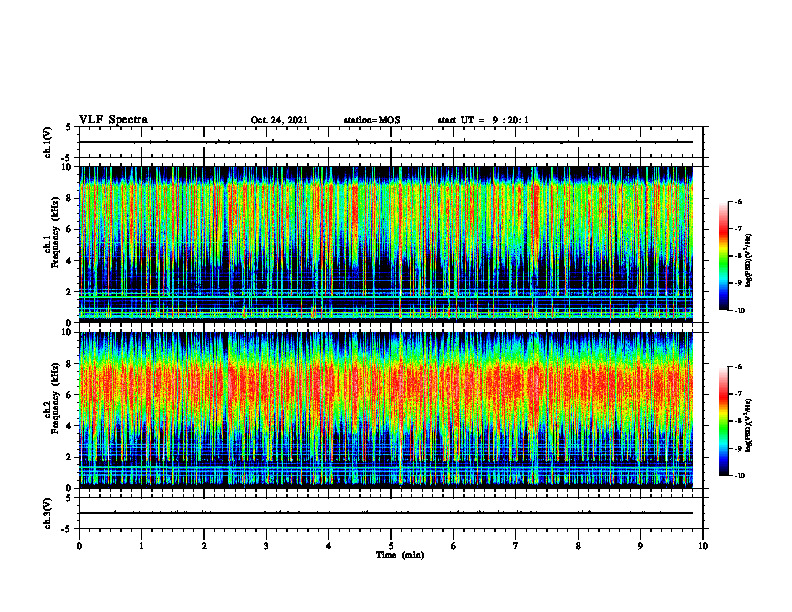Click the "start UT = 9 : 20: 1" text
Image resolution: width=792 pixels, height=612 pixels.
[x=483, y=120]
